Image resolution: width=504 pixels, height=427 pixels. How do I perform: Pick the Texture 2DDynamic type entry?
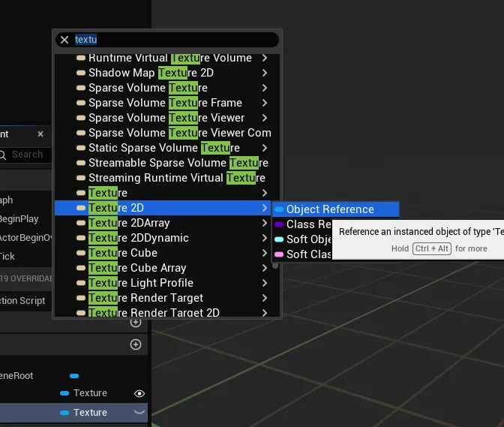point(139,238)
